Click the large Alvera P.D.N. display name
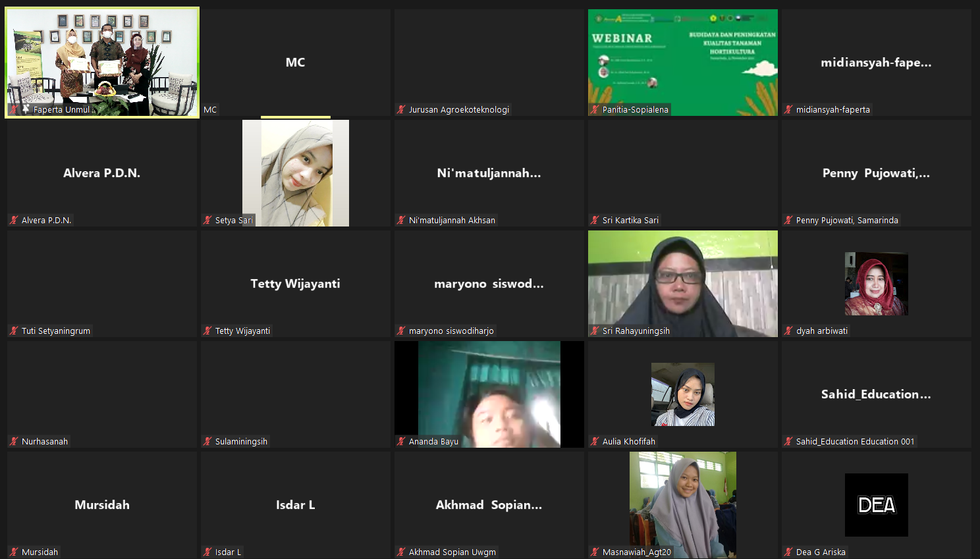Image resolution: width=980 pixels, height=559 pixels. (102, 173)
